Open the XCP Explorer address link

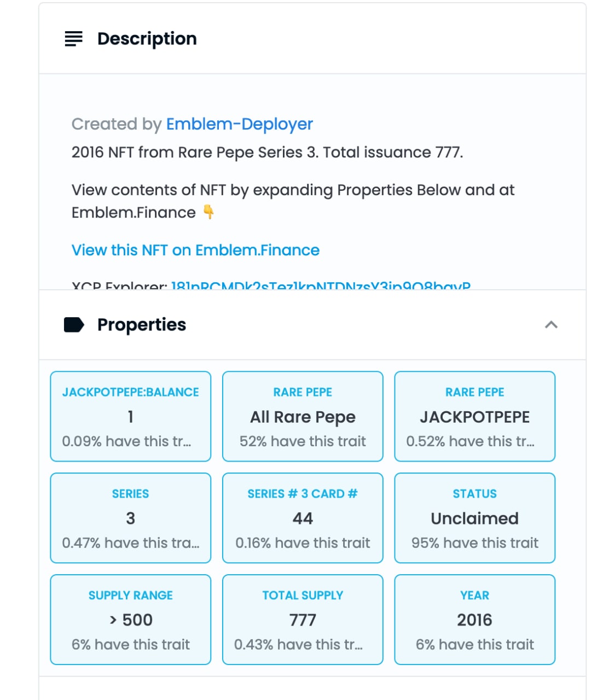(x=321, y=285)
